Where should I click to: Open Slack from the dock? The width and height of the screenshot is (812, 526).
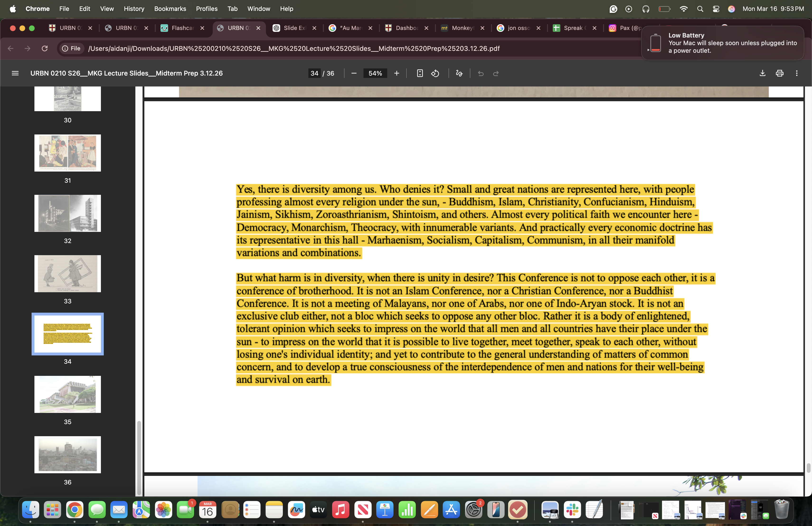[572, 510]
